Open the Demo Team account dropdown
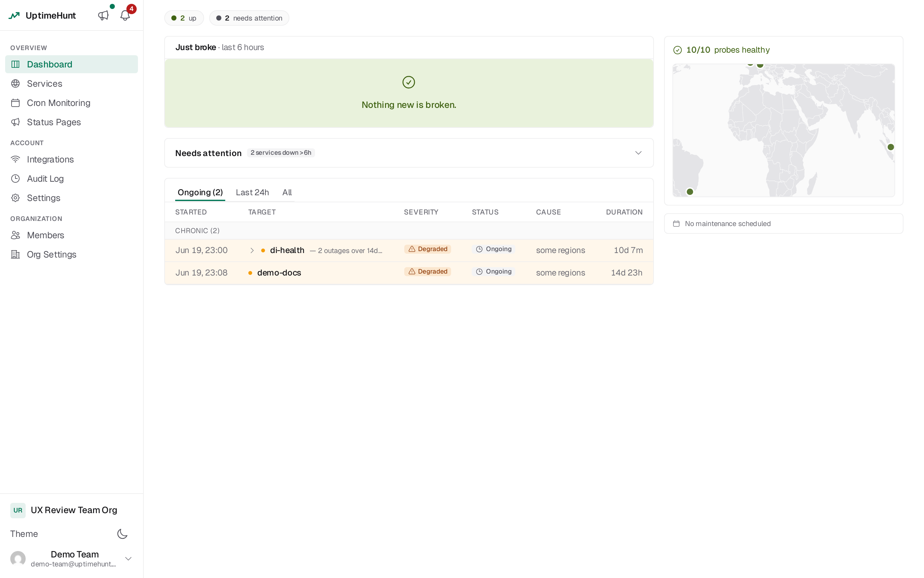This screenshot has height=578, width=924. pyautogui.click(x=129, y=558)
